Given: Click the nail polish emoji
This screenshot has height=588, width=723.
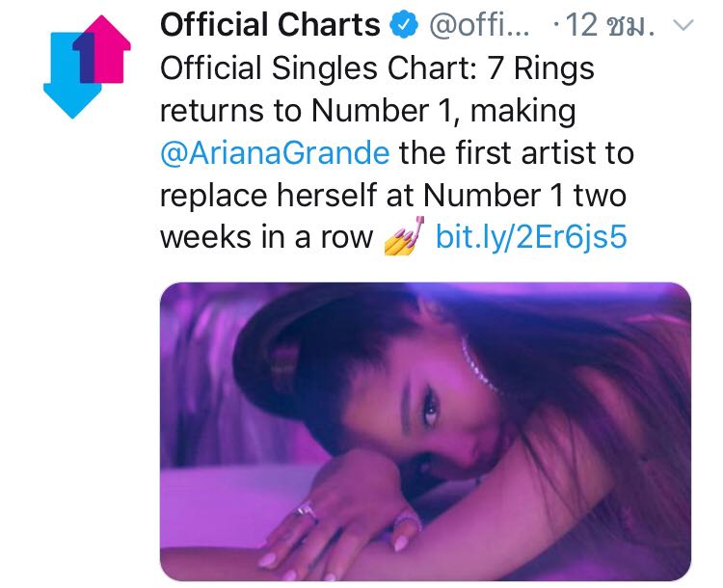Looking at the screenshot, I should pos(405,236).
